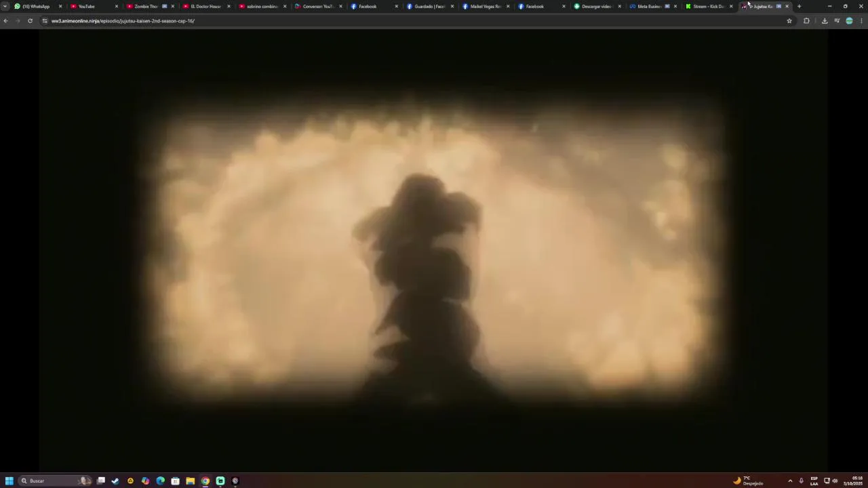Close the Stream Kick tab
Viewport: 868px width, 488px height.
click(731, 6)
